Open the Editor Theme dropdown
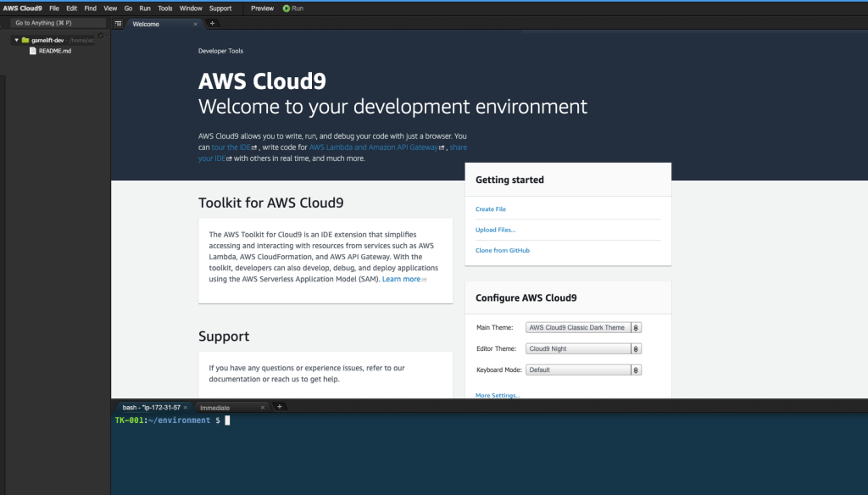 pyautogui.click(x=583, y=349)
